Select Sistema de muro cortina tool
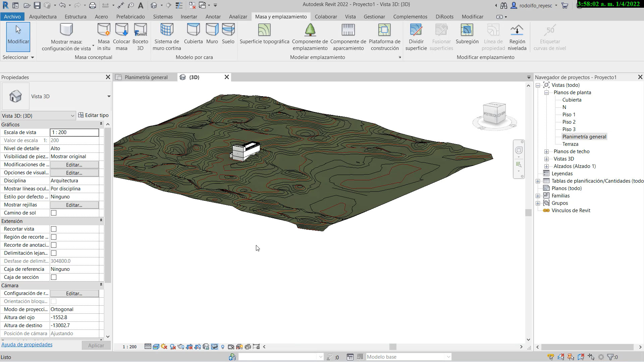 (x=167, y=37)
